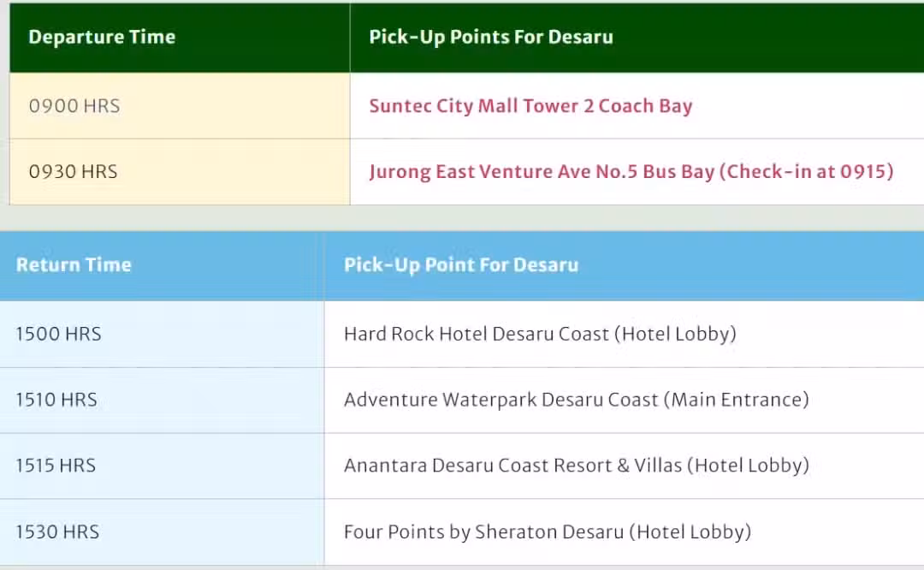Select the 0930 HRS departure time cell
Viewport: 924px width, 570px height.
click(x=180, y=172)
